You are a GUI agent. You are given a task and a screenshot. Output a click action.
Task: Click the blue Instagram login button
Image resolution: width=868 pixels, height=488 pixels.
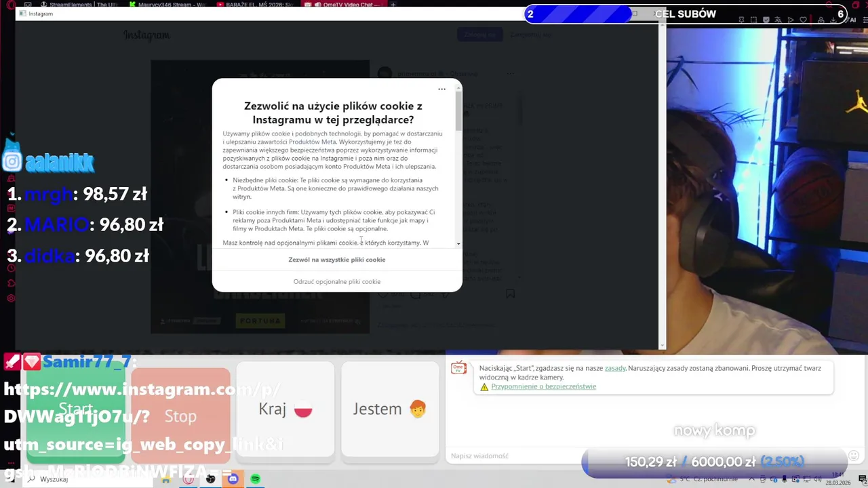[480, 35]
